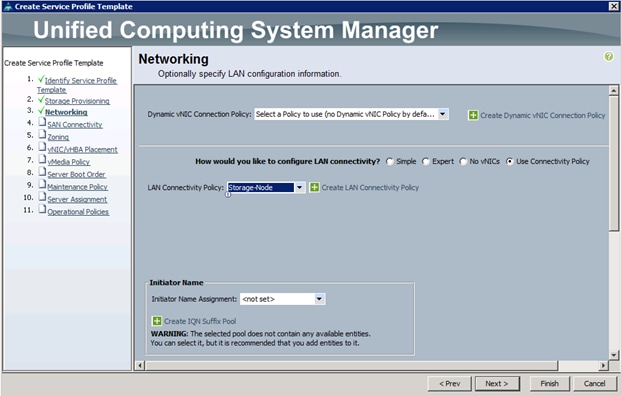Click Create Dynamic vNIC Connection Policy link
This screenshot has height=396, width=622.
[x=543, y=115]
